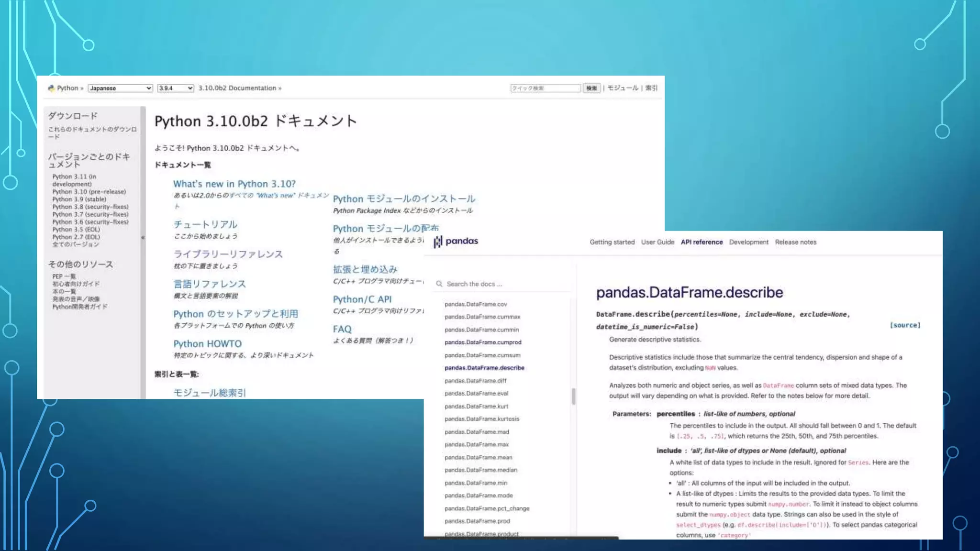Viewport: 980px width, 551px height.
Task: Open pandas.DataFrame.median in the sidebar list
Action: 480,470
